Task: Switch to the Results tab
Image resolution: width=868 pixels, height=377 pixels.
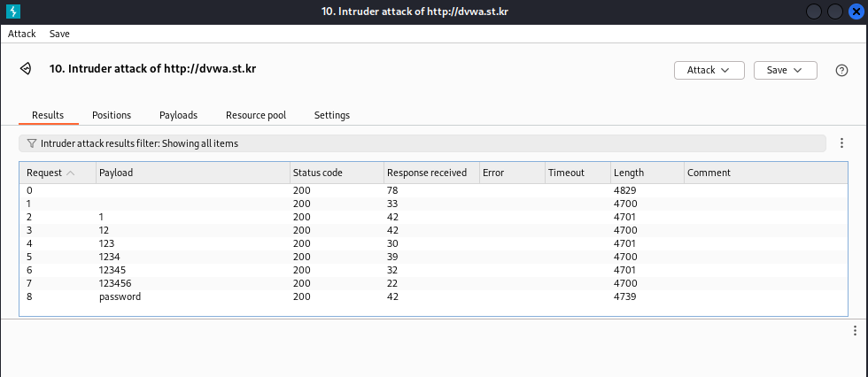Action: 48,115
